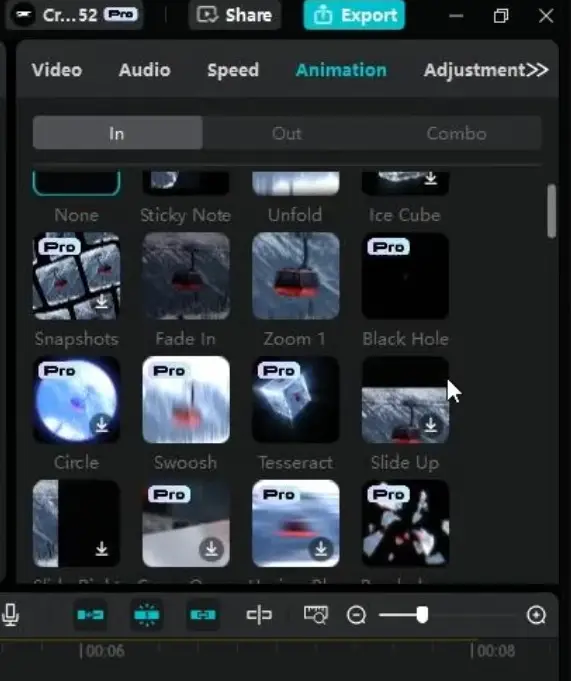Click the Pro project badge in title bar

point(121,15)
